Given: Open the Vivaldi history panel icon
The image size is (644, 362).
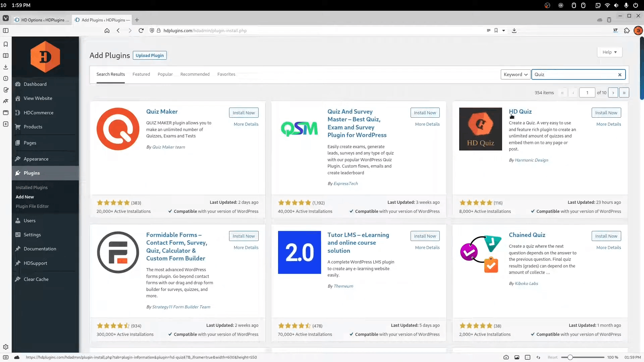Looking at the screenshot, I should pos(6,78).
